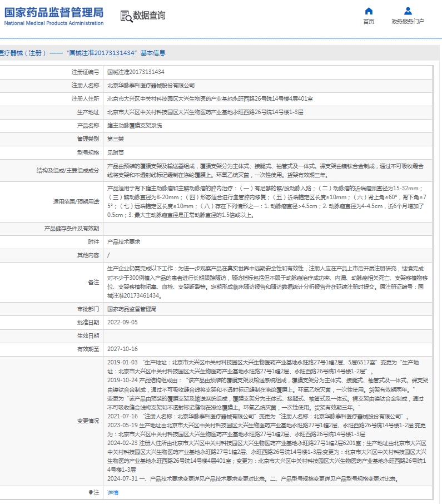Click product name 腹主动脉覆膜支架系统

pos(135,126)
